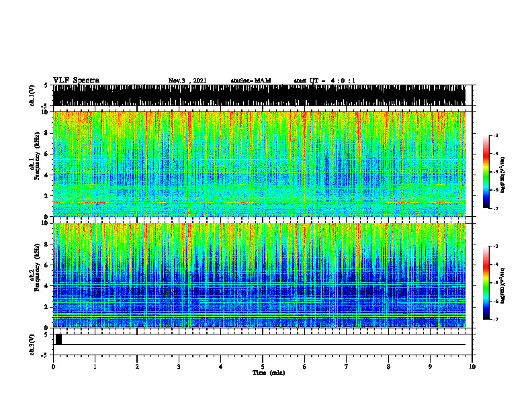Click the "10" tick at time-axis end
532x411 pixels.
(472, 367)
